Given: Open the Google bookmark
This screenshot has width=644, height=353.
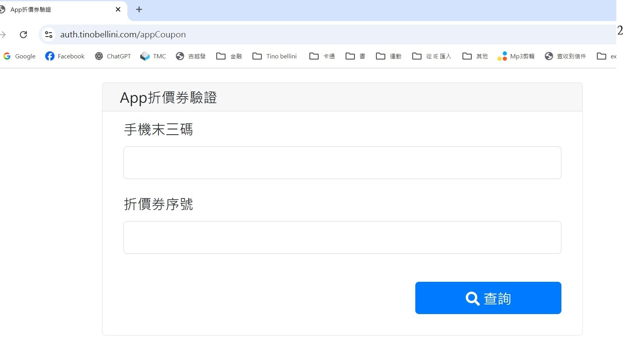Looking at the screenshot, I should [x=19, y=56].
